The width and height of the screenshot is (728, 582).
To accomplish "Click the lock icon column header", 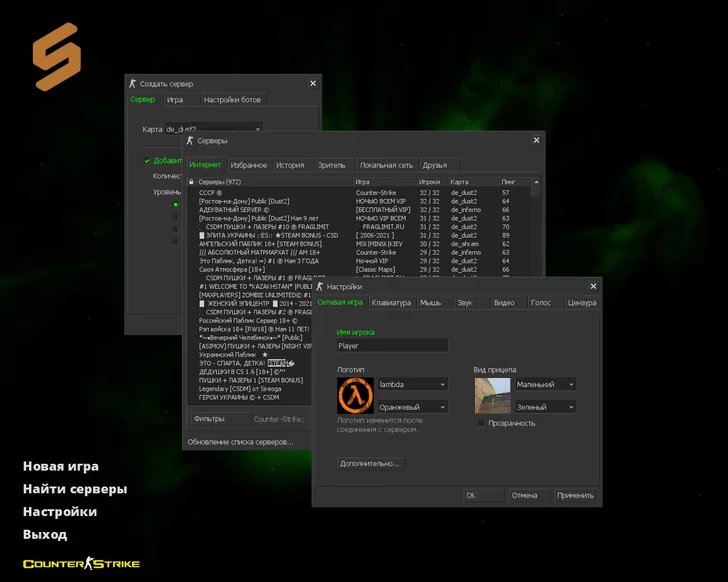I will pyautogui.click(x=191, y=182).
